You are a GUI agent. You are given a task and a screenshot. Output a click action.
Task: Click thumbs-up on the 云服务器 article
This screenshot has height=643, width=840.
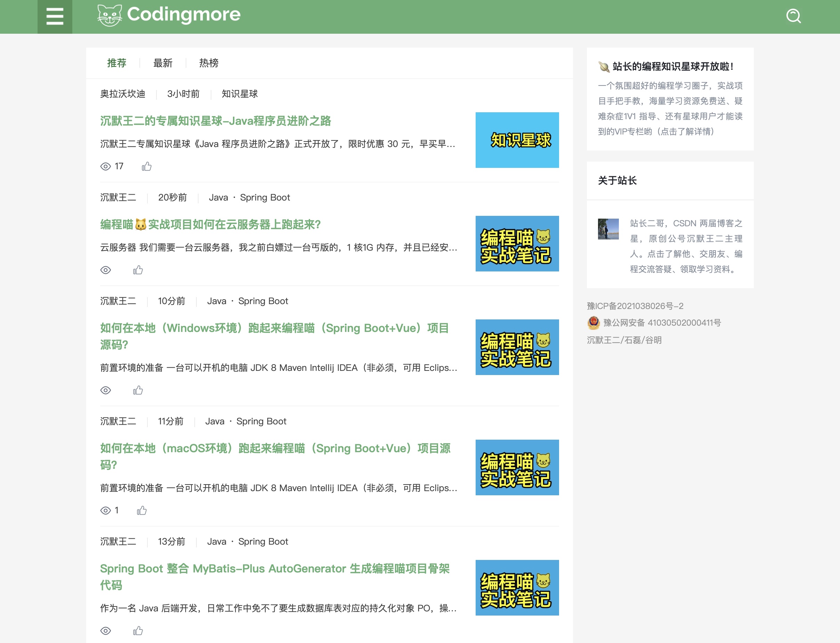pos(138,270)
